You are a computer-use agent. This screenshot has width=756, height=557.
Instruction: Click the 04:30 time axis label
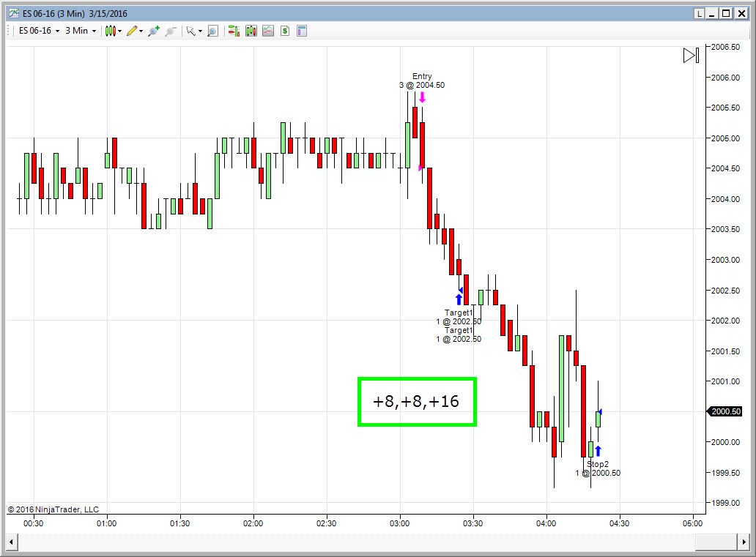pyautogui.click(x=619, y=523)
